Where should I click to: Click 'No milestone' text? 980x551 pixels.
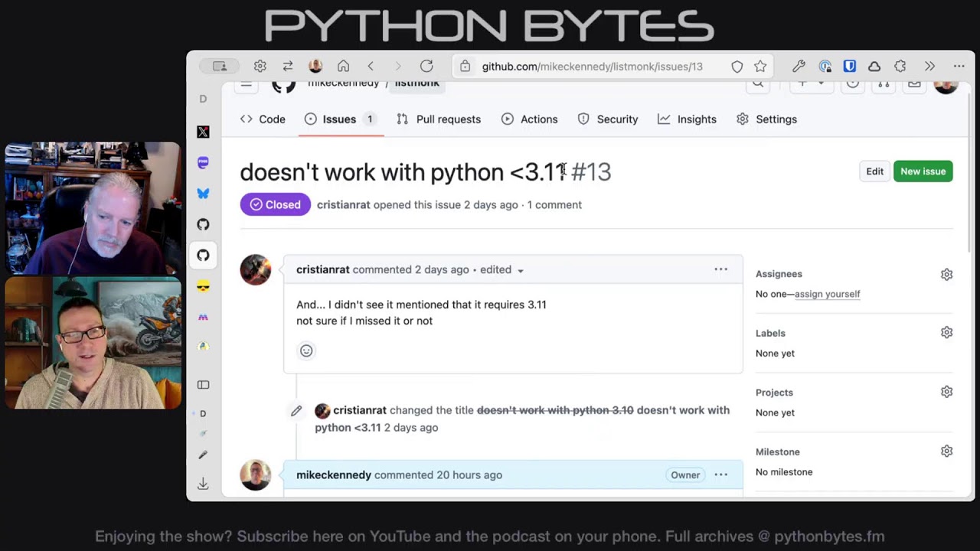coord(784,471)
